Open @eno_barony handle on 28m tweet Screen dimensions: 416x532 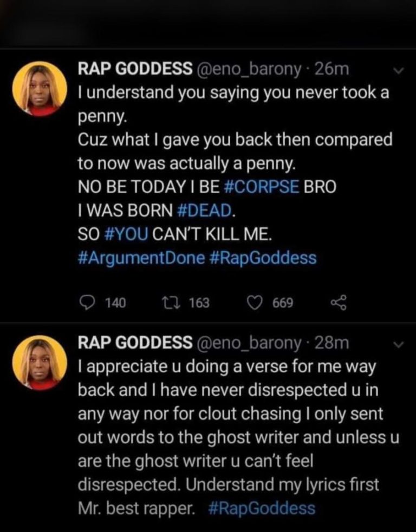tap(249, 343)
